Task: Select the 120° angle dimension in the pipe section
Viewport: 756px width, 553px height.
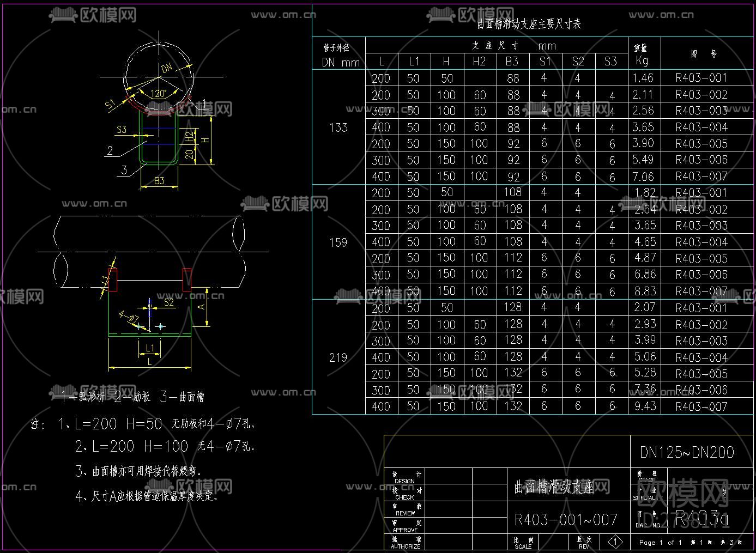Action: click(158, 93)
